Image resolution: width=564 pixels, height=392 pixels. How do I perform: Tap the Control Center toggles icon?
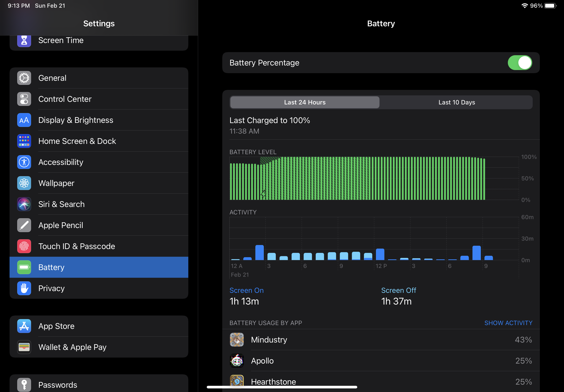coord(24,99)
